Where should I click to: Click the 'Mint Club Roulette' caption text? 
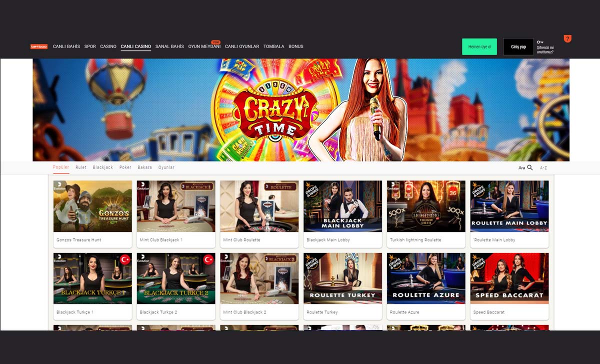click(x=241, y=240)
